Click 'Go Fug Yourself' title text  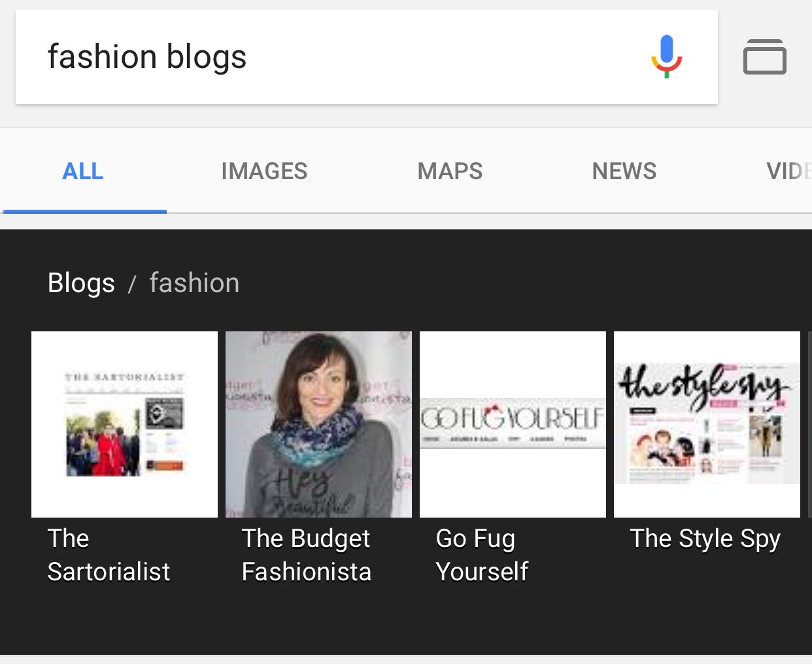click(482, 555)
